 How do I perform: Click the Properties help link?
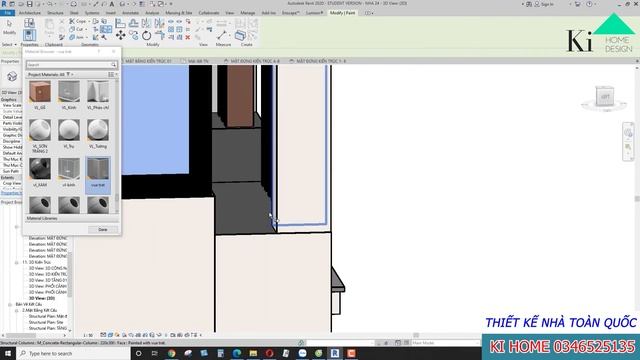coord(11,193)
